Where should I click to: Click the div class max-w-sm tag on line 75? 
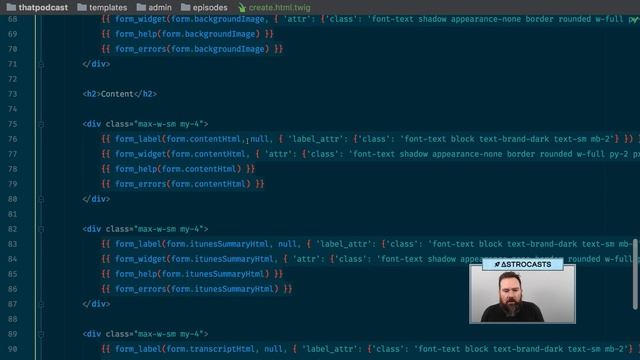pos(145,124)
